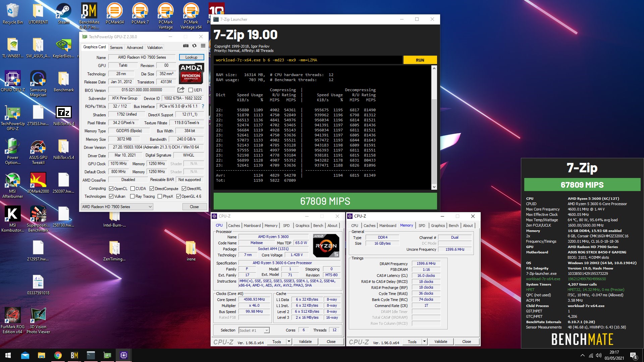
Task: Open Caches tab in left CPU-Z window
Action: 234,226
